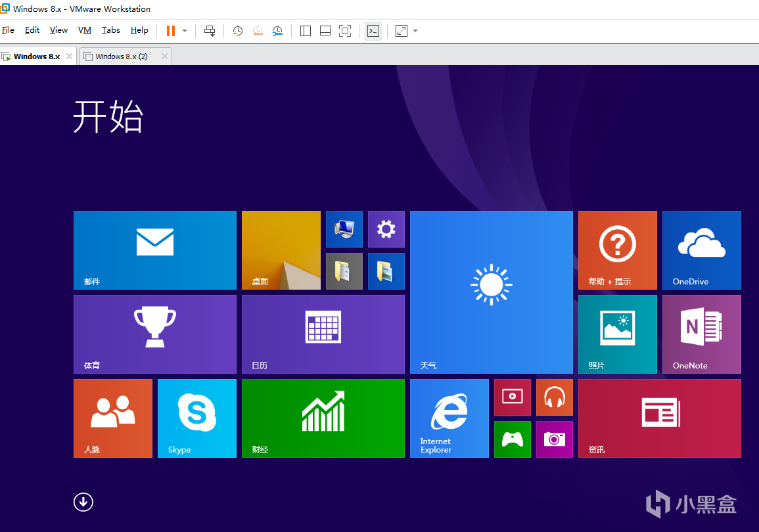Show all apps with the down arrow
The height and width of the screenshot is (532, 759).
[83, 502]
